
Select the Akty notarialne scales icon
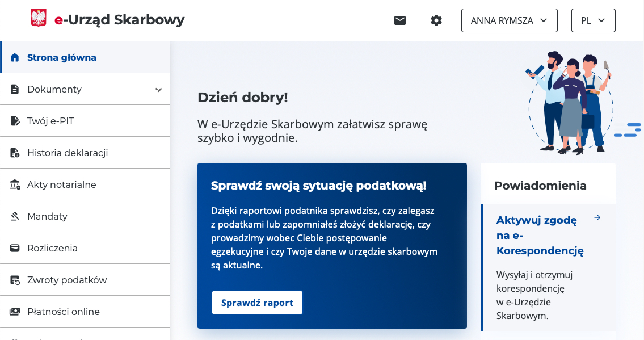point(14,184)
